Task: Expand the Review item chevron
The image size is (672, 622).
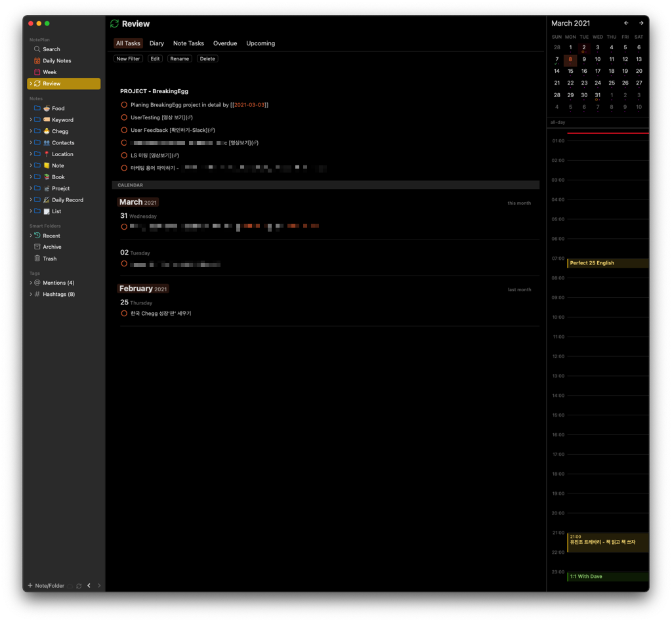Action: (31, 83)
